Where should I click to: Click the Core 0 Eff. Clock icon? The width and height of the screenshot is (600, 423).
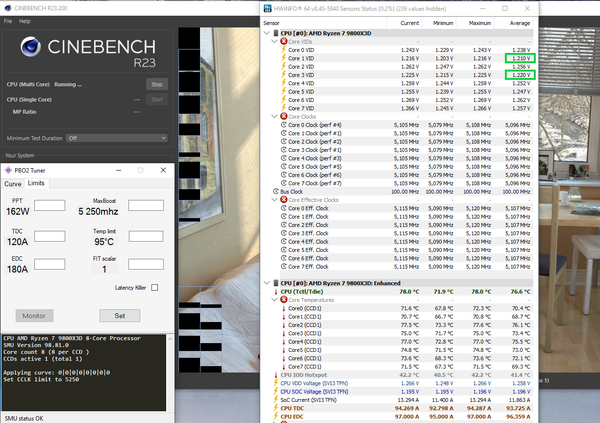[284, 208]
